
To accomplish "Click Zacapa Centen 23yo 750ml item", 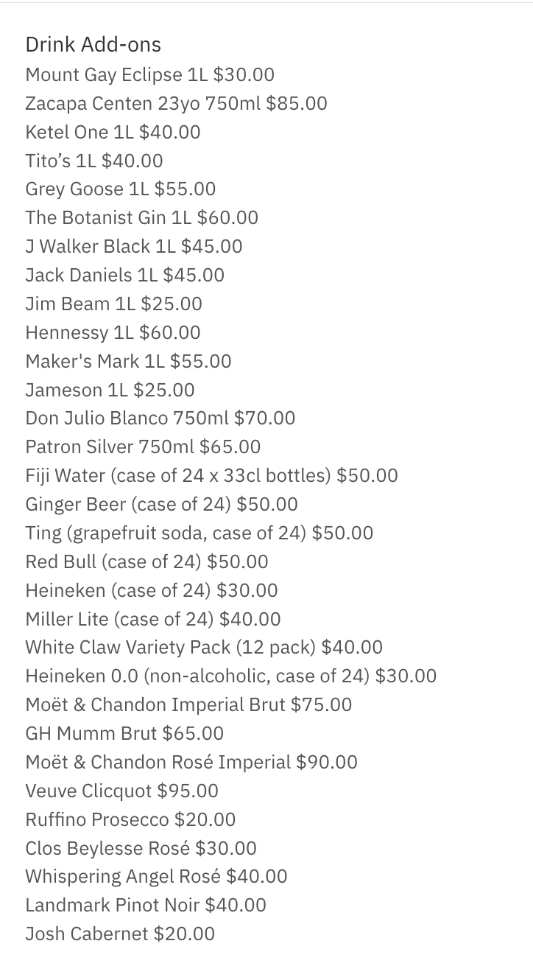I will click(176, 104).
